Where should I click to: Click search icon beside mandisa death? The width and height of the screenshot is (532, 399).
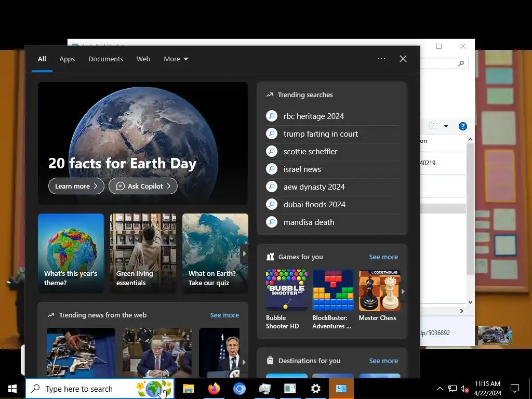272,222
